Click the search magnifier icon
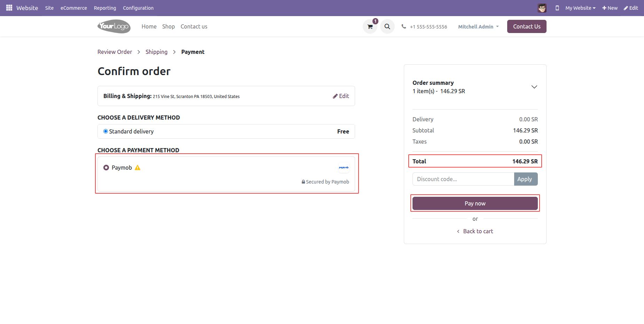This screenshot has height=324, width=644. 387,26
